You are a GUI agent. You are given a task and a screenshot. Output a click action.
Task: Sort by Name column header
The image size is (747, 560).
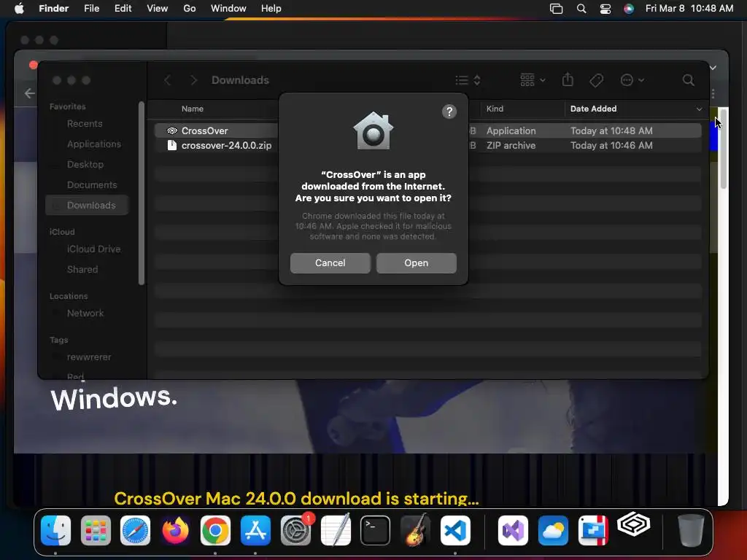193,109
